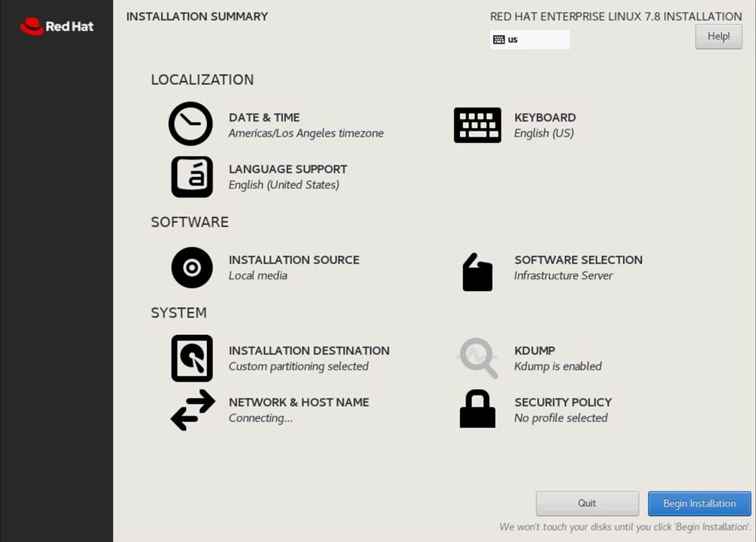Image resolution: width=756 pixels, height=542 pixels.
Task: Open Network & Host Name arrows icon
Action: click(191, 410)
